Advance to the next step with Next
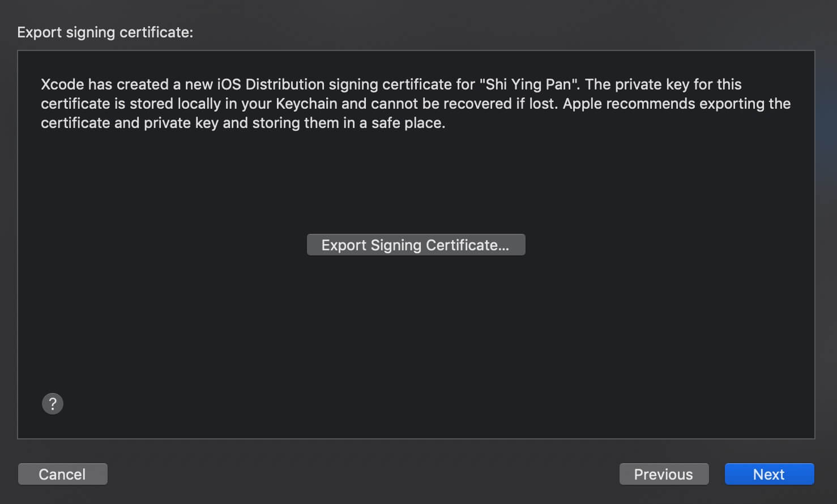837x504 pixels. (769, 474)
